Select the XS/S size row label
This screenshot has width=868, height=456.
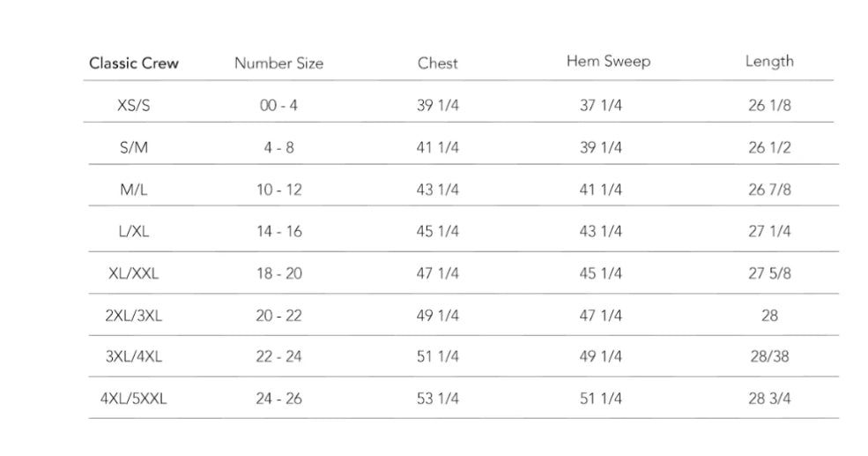134,106
